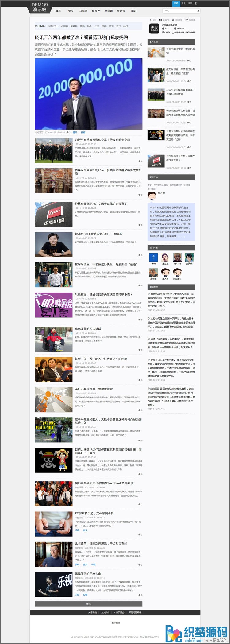Click the 登录 login link

pos(183,3)
